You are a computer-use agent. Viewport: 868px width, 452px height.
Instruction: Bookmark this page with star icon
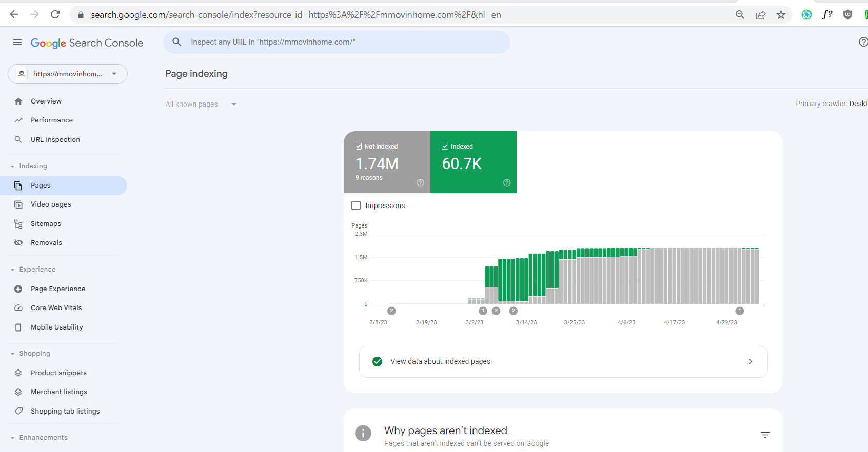click(781, 15)
